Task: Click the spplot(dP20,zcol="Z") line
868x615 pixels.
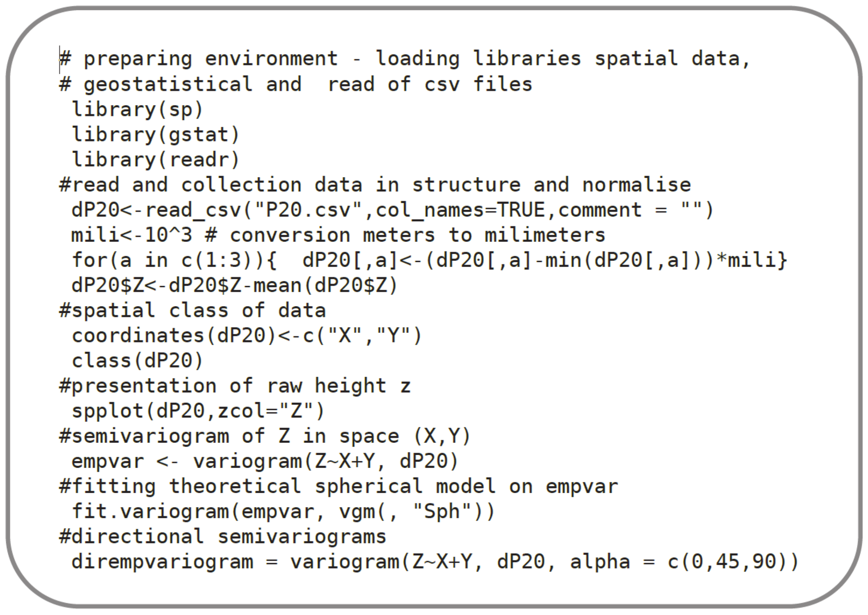Action: [198, 411]
